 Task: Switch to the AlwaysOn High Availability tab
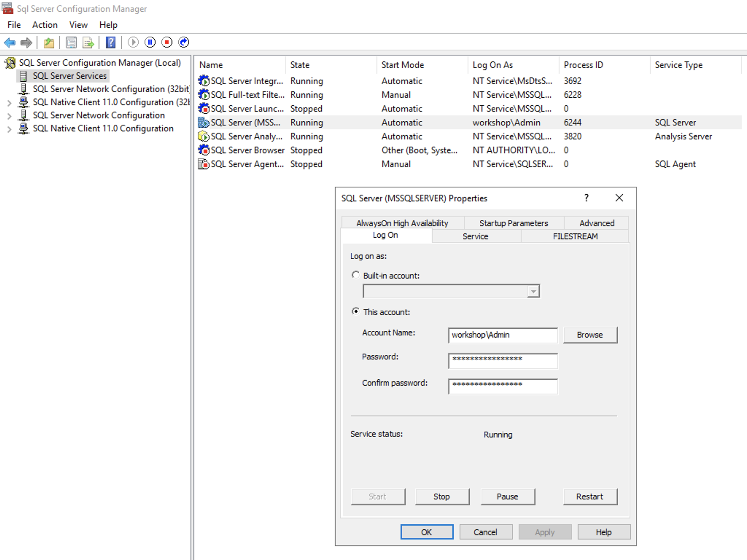402,223
